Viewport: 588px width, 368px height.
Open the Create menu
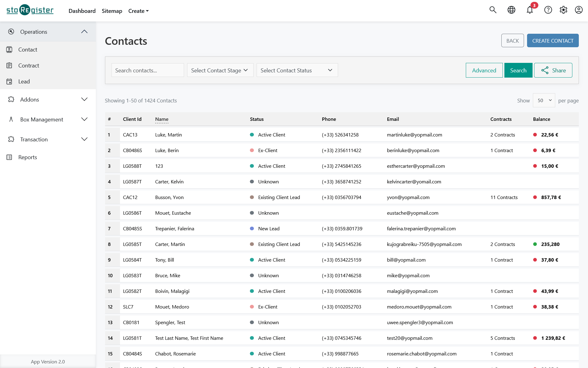pos(138,11)
